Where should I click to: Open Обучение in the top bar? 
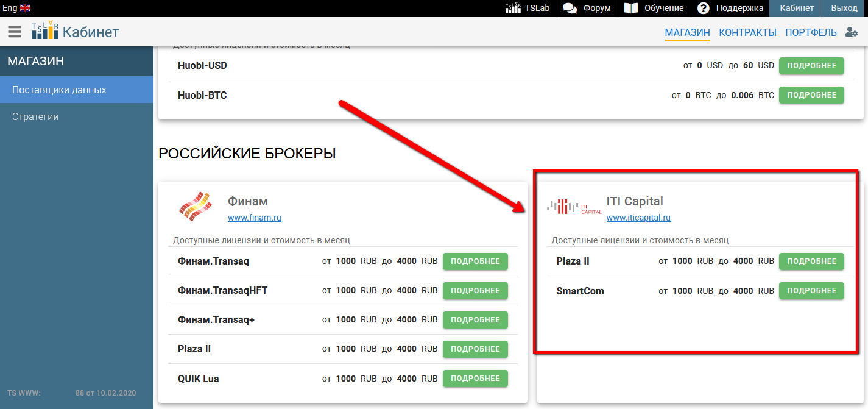point(664,9)
